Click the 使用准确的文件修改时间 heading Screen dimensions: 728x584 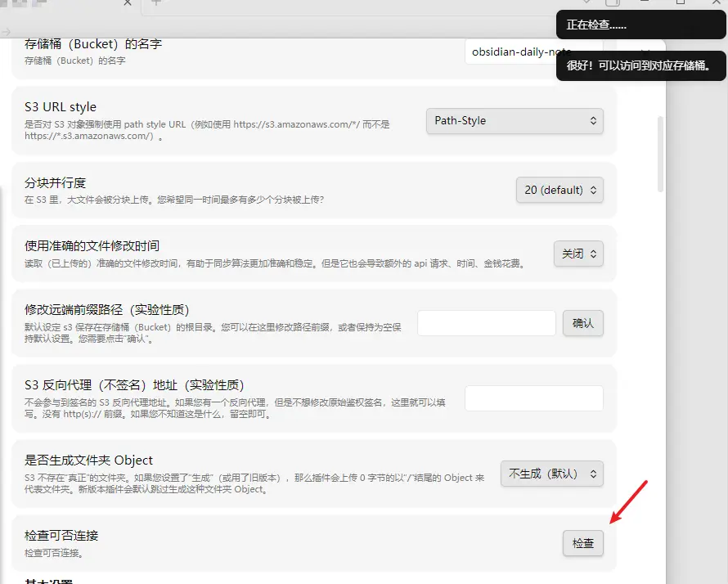[92, 246]
